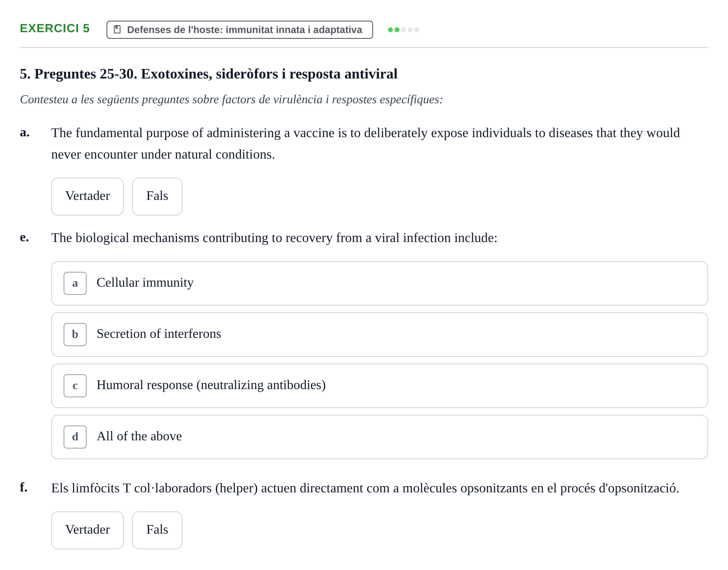
Task: Click the helper T lymphocyte statement text
Action: [x=365, y=488]
